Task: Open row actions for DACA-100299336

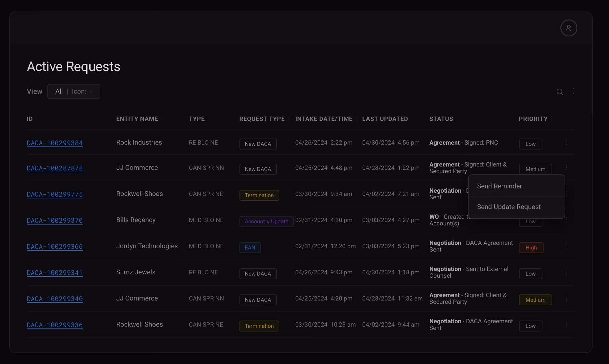Action: click(x=567, y=325)
